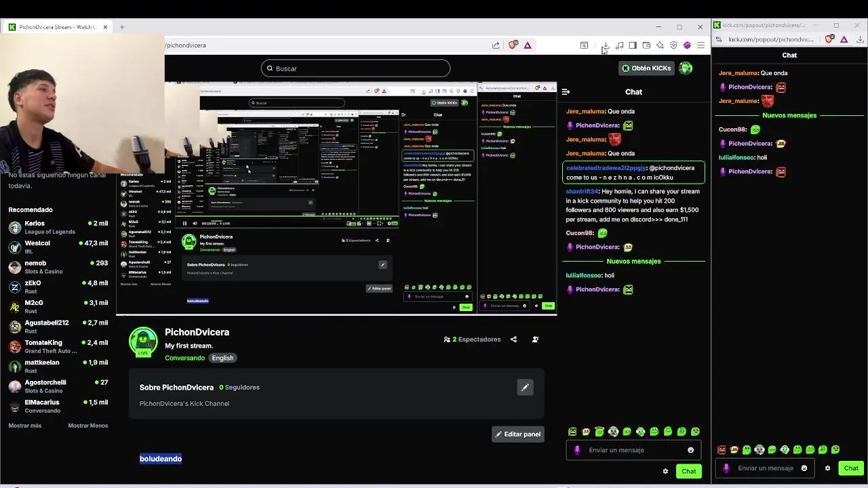The height and width of the screenshot is (488, 868).
Task: Open Westcol channel in Recomendado list
Action: point(58,247)
